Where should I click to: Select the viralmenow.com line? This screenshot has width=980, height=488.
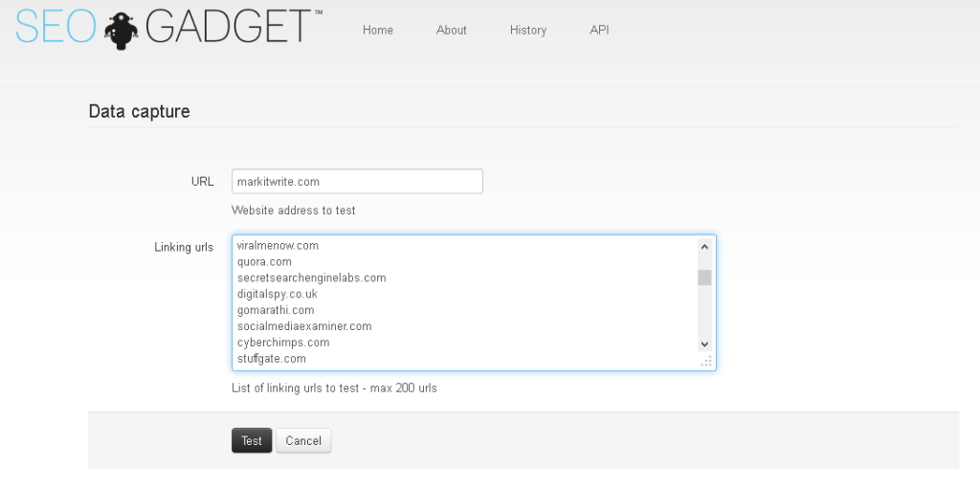[x=278, y=246]
